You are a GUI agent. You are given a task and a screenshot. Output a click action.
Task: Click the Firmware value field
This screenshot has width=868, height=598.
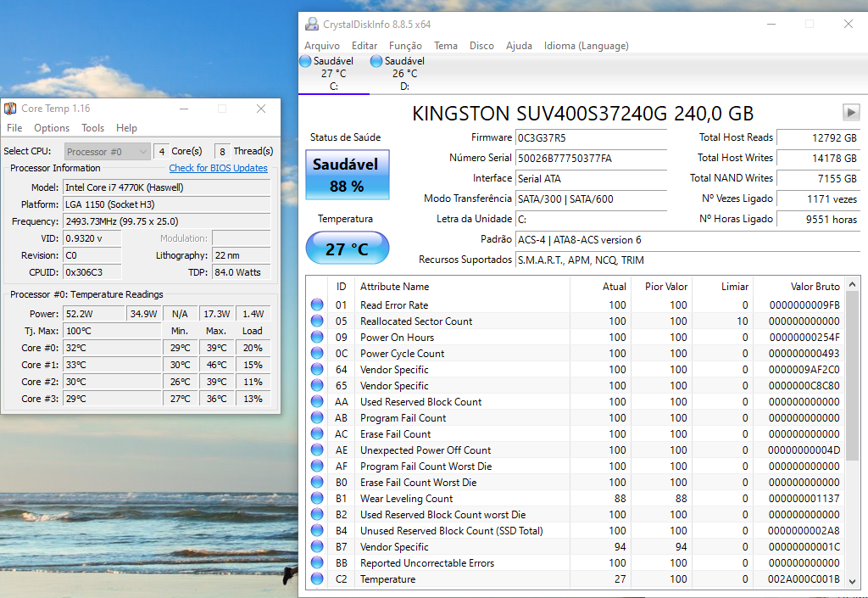(591, 138)
